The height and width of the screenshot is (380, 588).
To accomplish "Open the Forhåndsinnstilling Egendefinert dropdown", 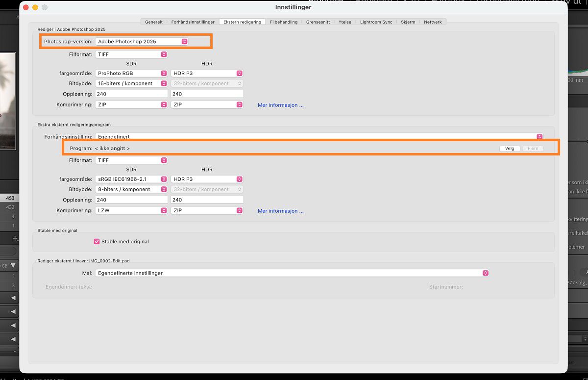I will (539, 136).
